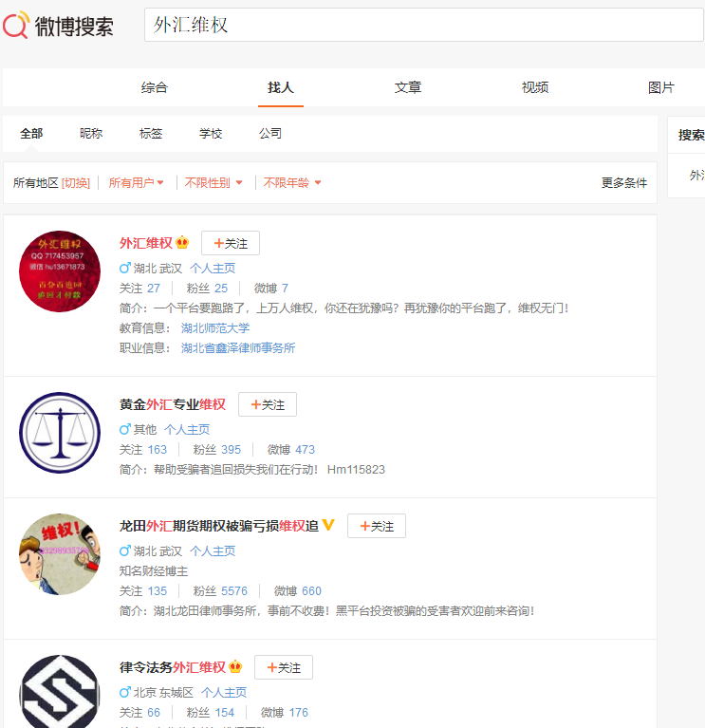Open 个人主页 for 黄金外汇专业维权
Viewport: 705px width, 728px height.
[187, 430]
